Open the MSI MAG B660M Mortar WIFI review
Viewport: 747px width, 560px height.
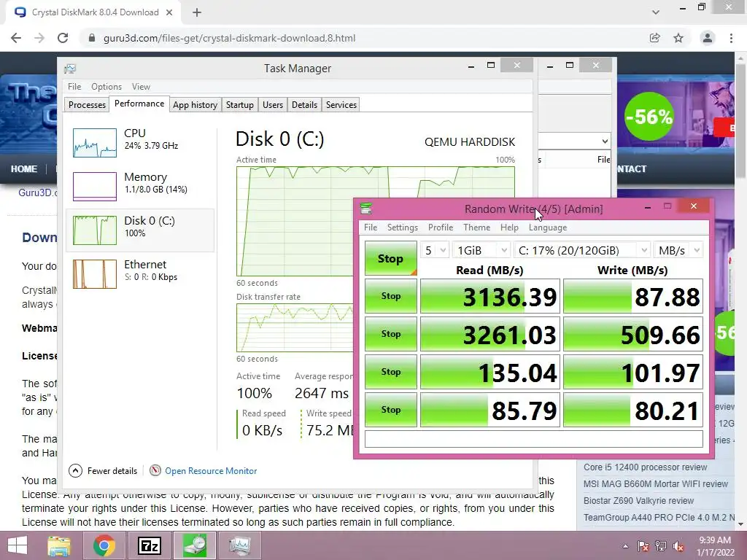(x=656, y=484)
